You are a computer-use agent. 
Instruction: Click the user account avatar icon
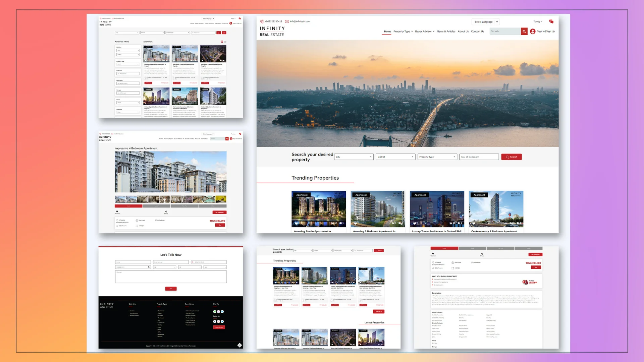533,31
